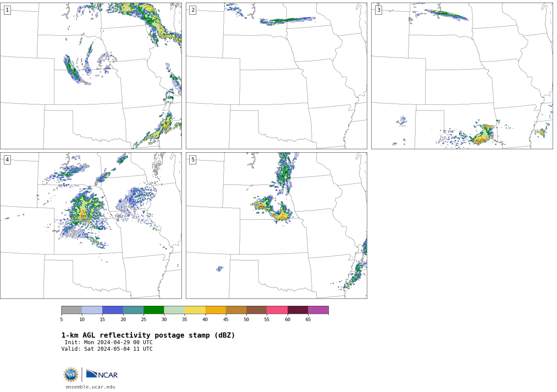The height and width of the screenshot is (392, 557).
Task: Open ensemble member 2 reflectivity map
Action: (276, 76)
